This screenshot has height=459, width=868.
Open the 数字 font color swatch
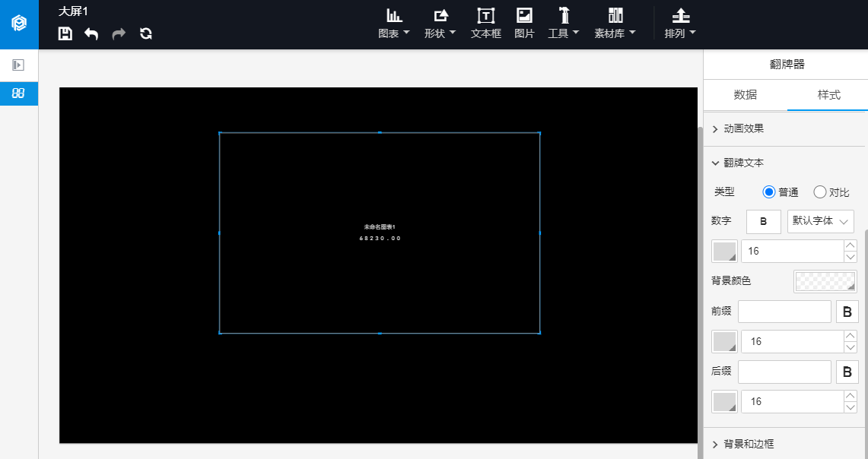pyautogui.click(x=725, y=252)
